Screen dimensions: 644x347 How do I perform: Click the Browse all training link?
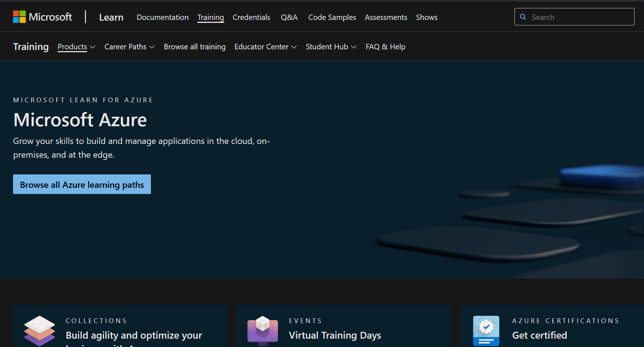(194, 47)
